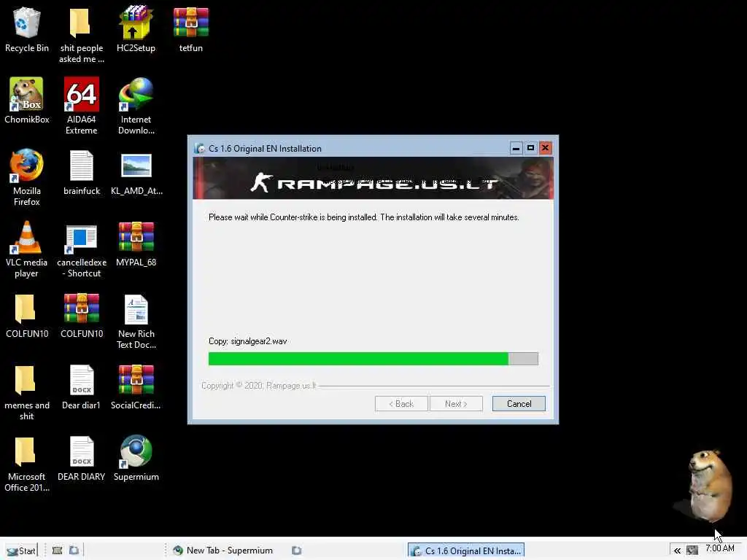Switch to New Tab - Supermium taskbar item
This screenshot has width=747, height=560.
tap(223, 551)
